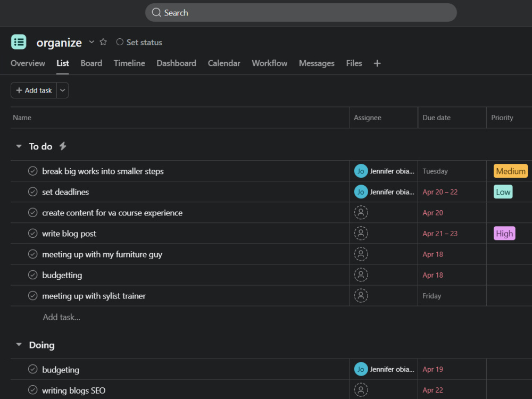532x399 pixels.
Task: Click Jennifer avatar on break big works row
Action: 361,171
